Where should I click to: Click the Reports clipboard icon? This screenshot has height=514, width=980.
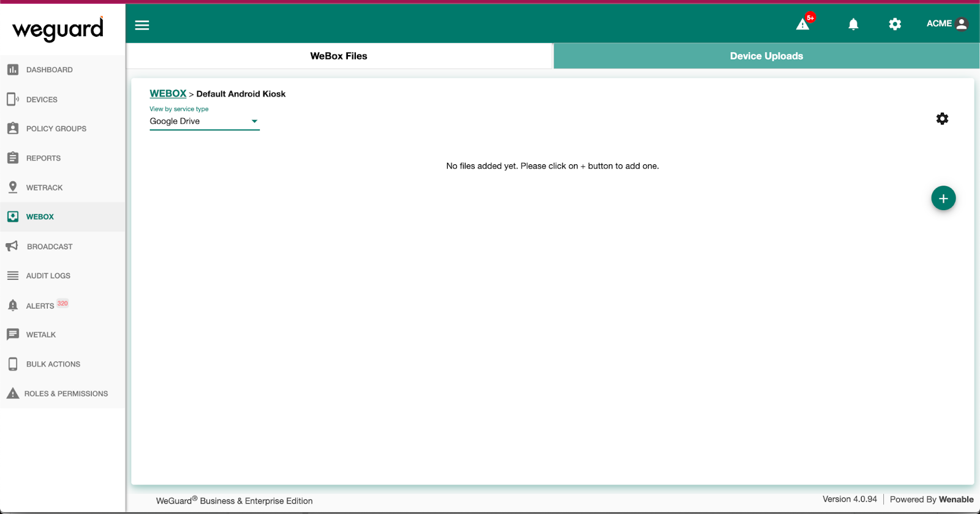pos(13,158)
